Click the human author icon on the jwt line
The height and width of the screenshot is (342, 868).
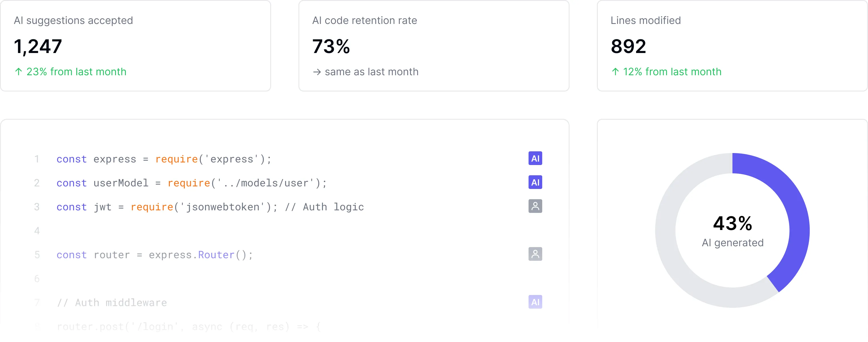click(535, 206)
